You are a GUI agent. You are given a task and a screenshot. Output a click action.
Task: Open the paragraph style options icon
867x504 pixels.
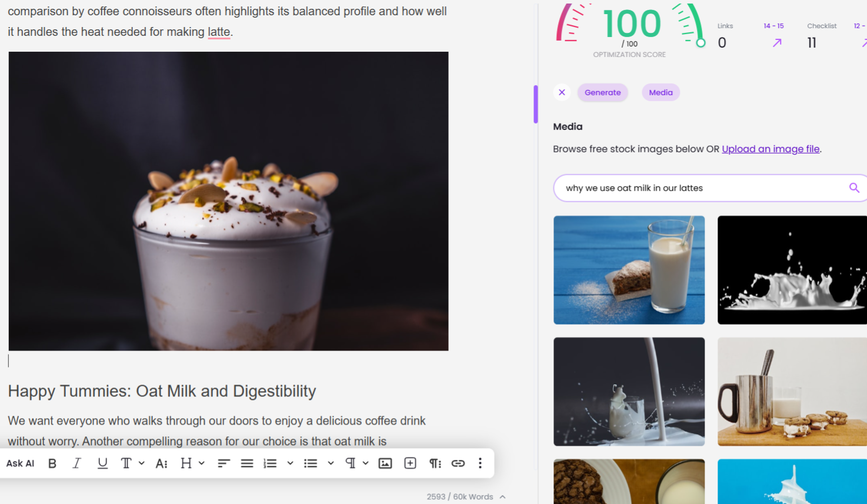[x=435, y=463]
